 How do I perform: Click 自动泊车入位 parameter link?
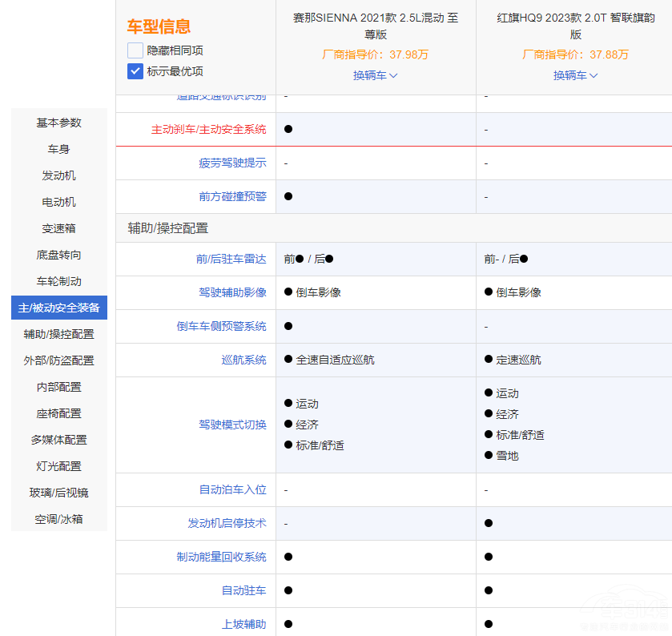pos(232,489)
